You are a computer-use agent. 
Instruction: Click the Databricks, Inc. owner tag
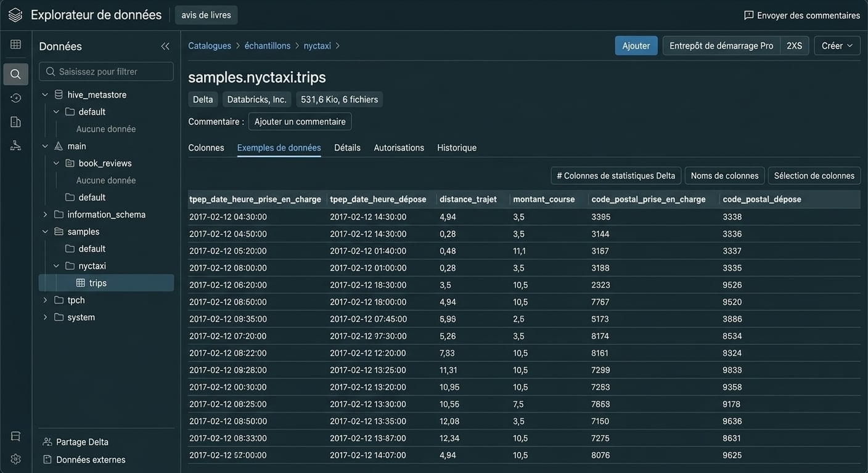257,99
